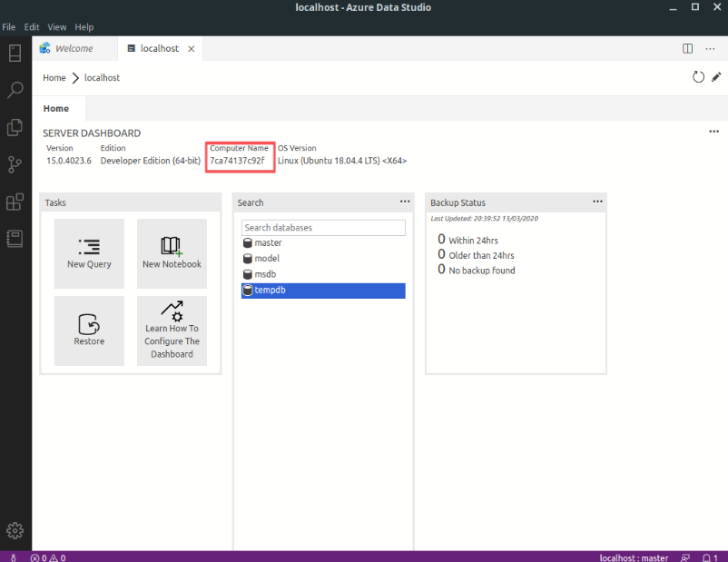
Task: Open the Notebooks icon in activity bar
Action: [15, 239]
